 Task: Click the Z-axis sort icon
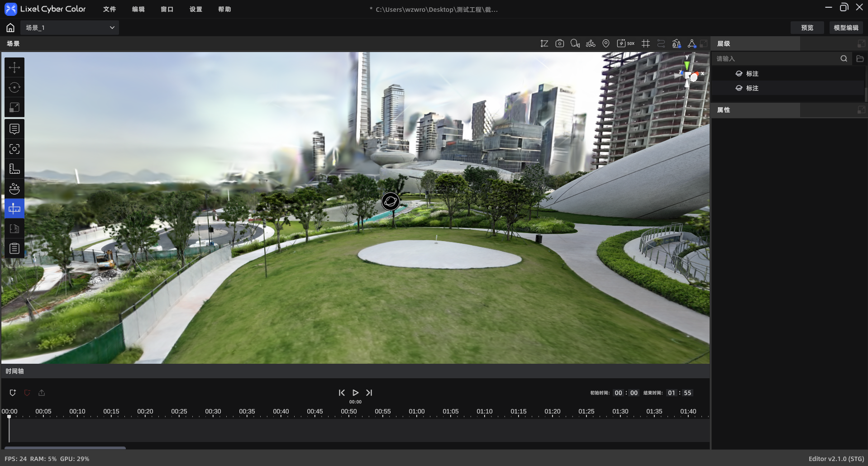point(544,43)
